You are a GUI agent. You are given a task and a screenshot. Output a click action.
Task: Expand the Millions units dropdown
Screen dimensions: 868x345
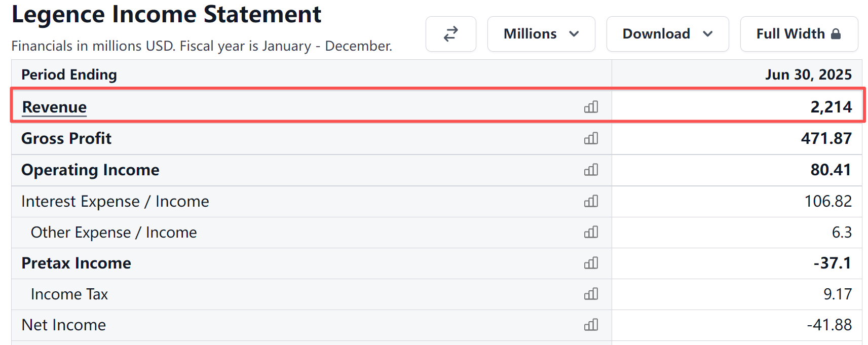tap(541, 34)
